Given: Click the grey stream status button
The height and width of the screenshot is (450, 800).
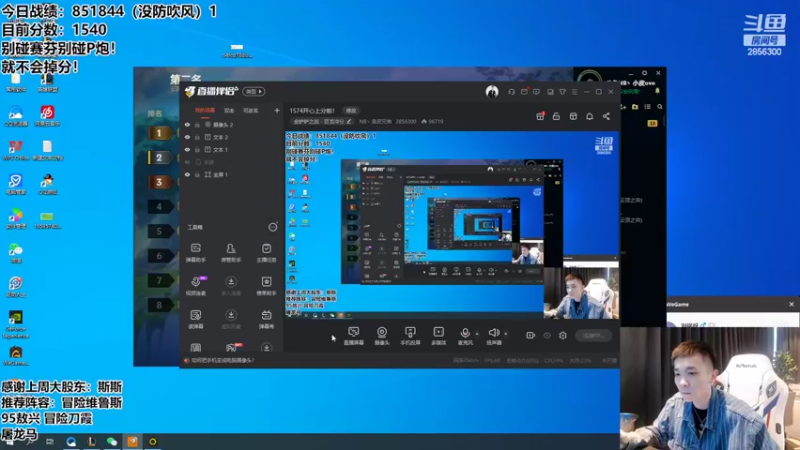Looking at the screenshot, I should tap(593, 335).
